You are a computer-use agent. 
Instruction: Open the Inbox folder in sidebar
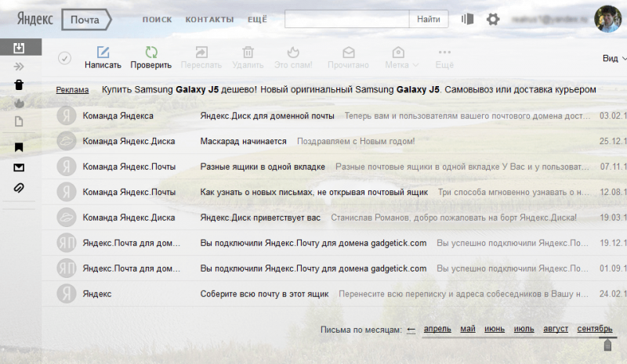pyautogui.click(x=20, y=49)
